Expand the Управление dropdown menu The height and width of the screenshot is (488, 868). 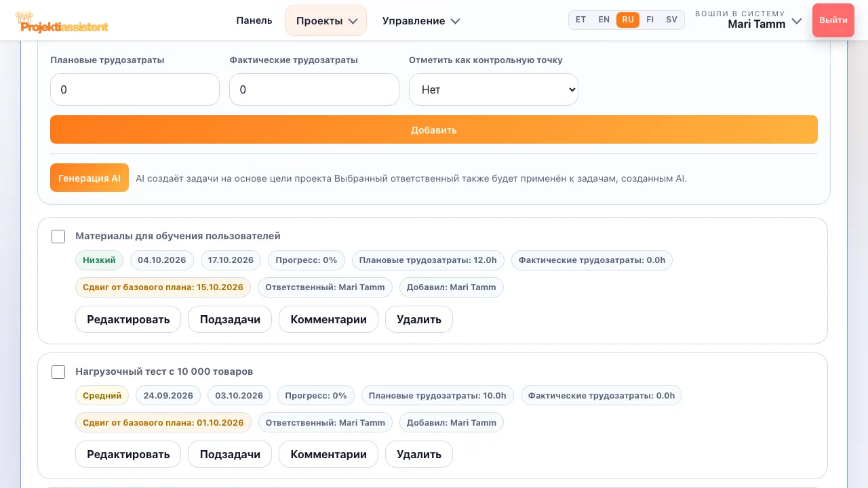click(421, 20)
